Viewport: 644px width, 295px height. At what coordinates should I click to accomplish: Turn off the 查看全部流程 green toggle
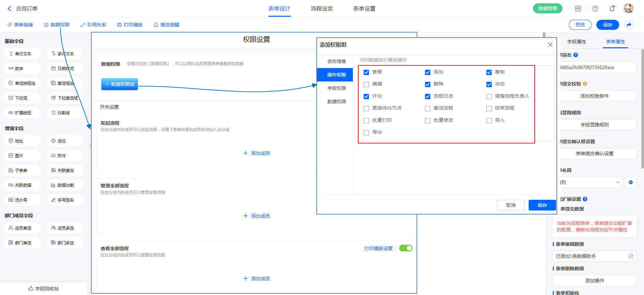pyautogui.click(x=406, y=248)
